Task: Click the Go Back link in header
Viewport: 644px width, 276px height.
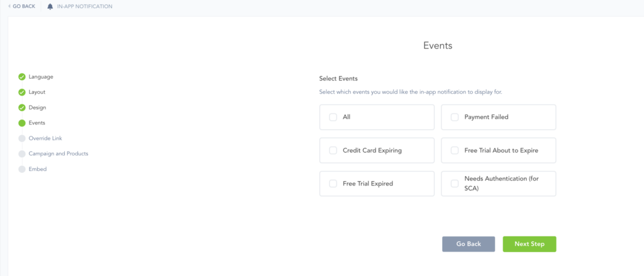Action: (x=22, y=6)
